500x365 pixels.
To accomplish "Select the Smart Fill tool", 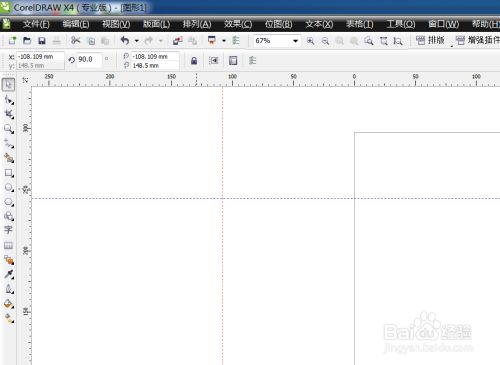I will [9, 158].
